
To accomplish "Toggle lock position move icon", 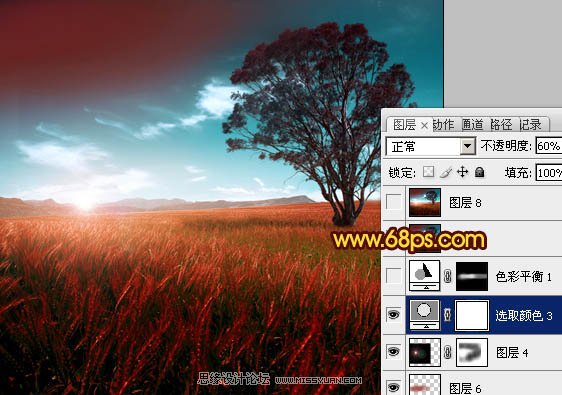I will pyautogui.click(x=462, y=172).
